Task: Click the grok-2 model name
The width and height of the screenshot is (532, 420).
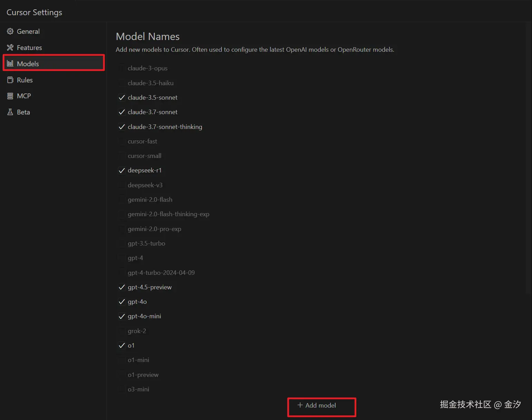Action: click(x=137, y=331)
